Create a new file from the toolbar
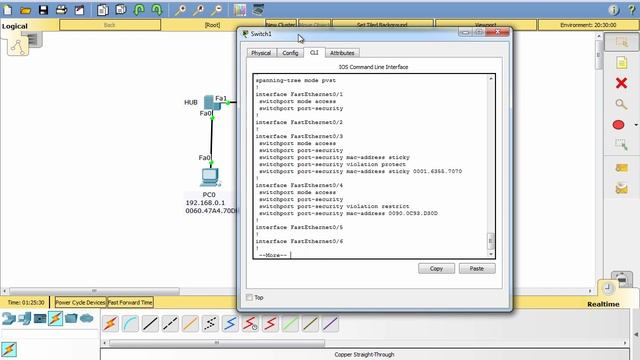Viewport: 640px width, 360px height. click(8, 9)
